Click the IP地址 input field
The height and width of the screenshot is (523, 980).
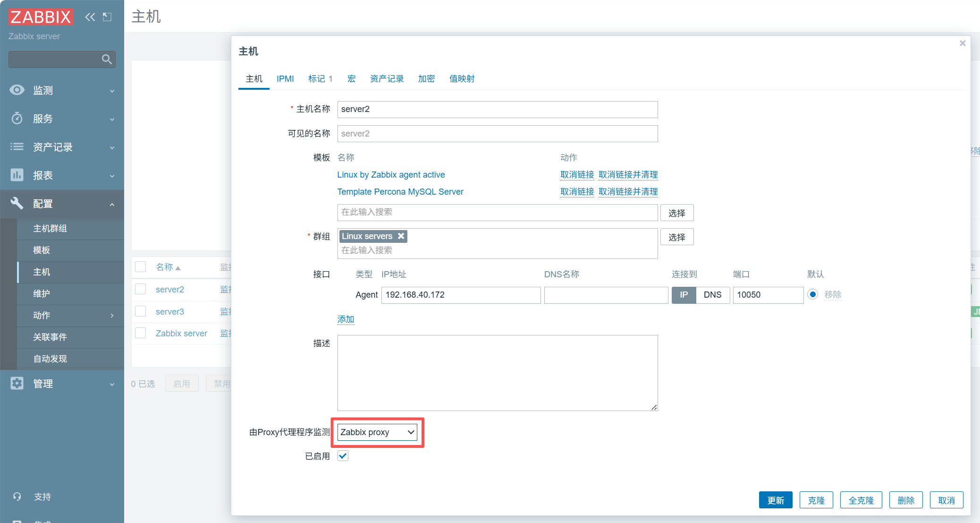coord(461,295)
